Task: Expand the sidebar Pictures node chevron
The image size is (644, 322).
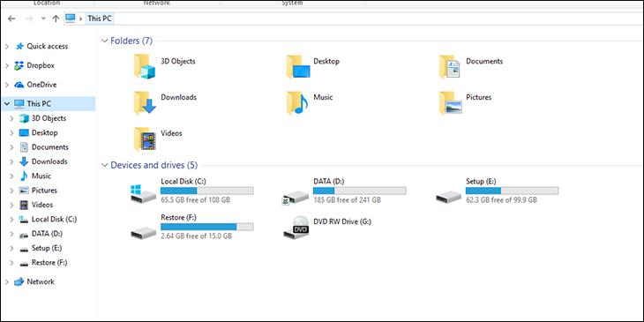Action: pyautogui.click(x=12, y=191)
